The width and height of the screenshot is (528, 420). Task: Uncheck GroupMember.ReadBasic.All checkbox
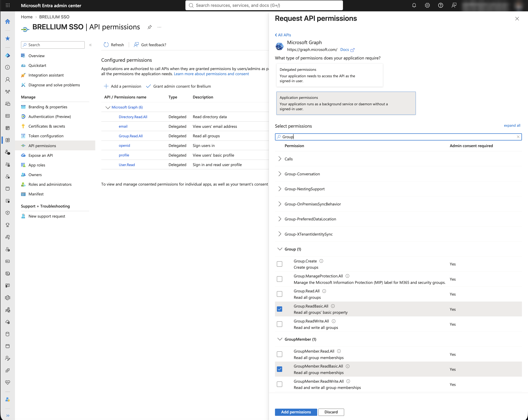pyautogui.click(x=279, y=369)
